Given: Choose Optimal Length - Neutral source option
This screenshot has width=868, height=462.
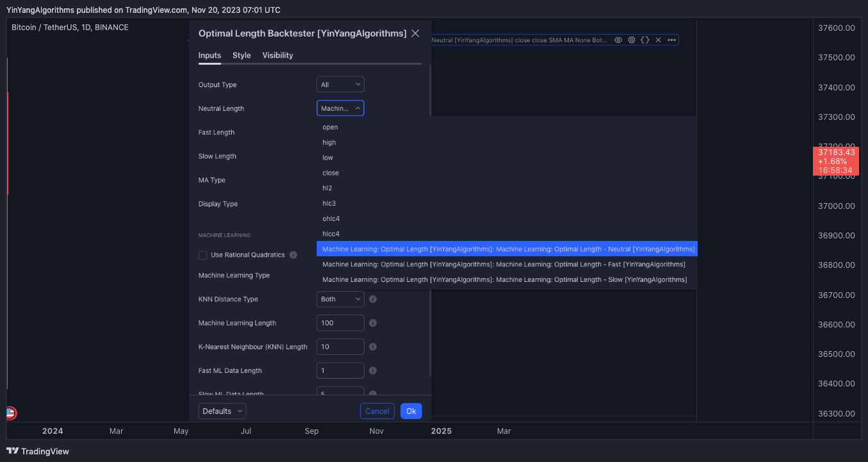Looking at the screenshot, I should tap(507, 249).
